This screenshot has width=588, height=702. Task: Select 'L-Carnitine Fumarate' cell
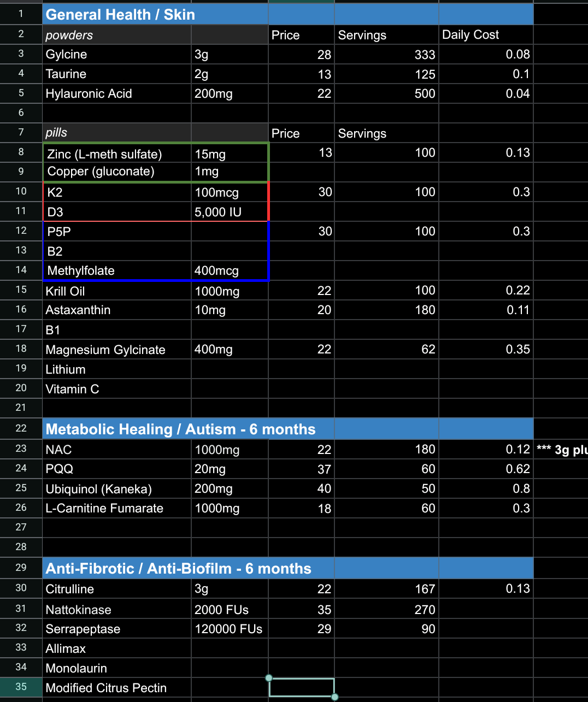pos(117,509)
